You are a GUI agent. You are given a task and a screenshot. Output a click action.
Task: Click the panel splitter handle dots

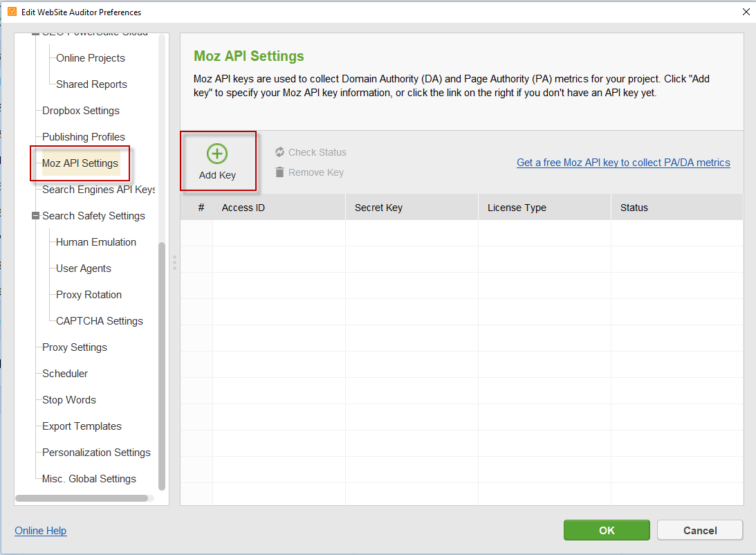tap(174, 262)
